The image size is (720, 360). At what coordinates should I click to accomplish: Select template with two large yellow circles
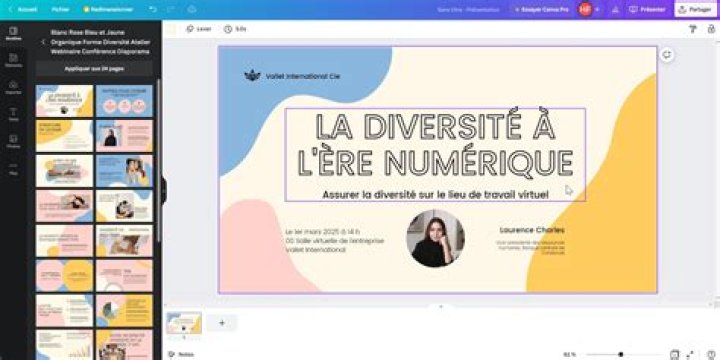(x=64, y=276)
